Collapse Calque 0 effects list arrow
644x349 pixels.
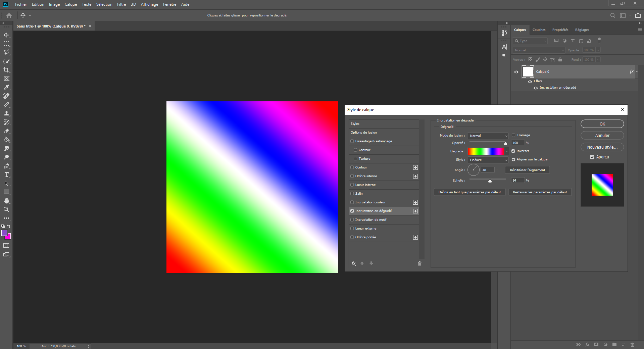[x=637, y=72]
